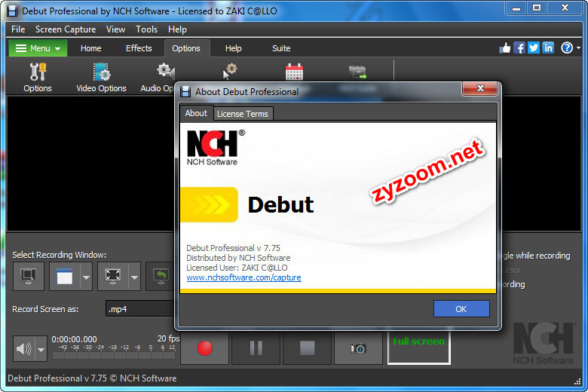Image resolution: width=588 pixels, height=392 pixels.
Task: Select entire screen recording window button
Action: pyautogui.click(x=29, y=277)
